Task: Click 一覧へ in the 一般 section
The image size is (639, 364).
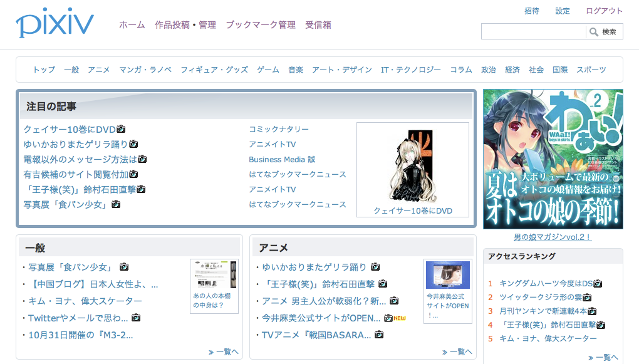Action: (x=224, y=351)
